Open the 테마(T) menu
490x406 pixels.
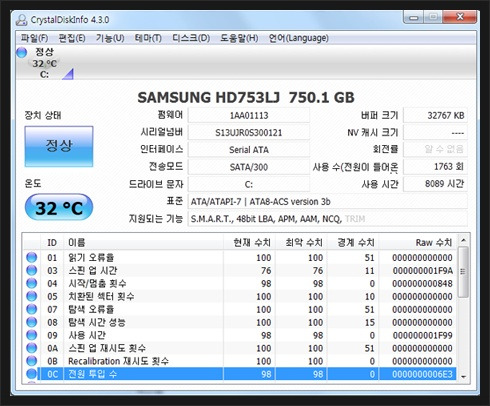click(148, 38)
